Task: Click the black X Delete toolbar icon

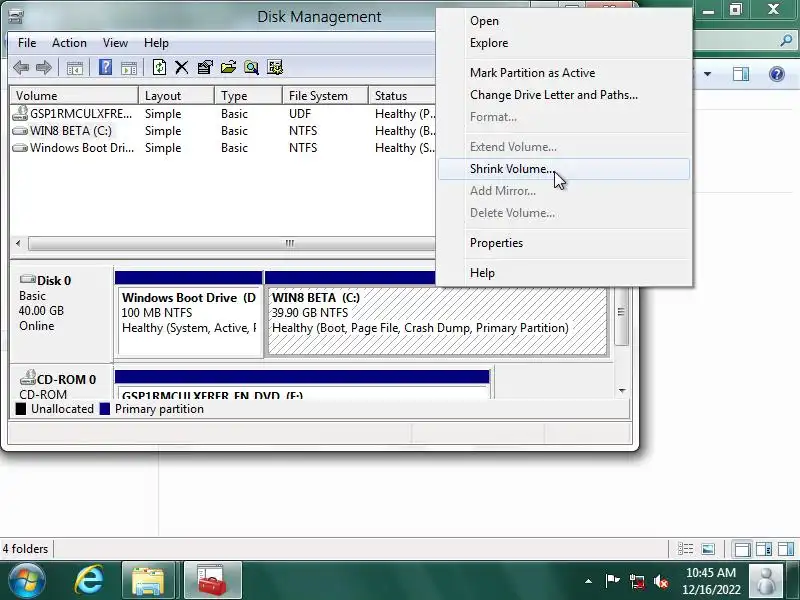Action: (182, 67)
